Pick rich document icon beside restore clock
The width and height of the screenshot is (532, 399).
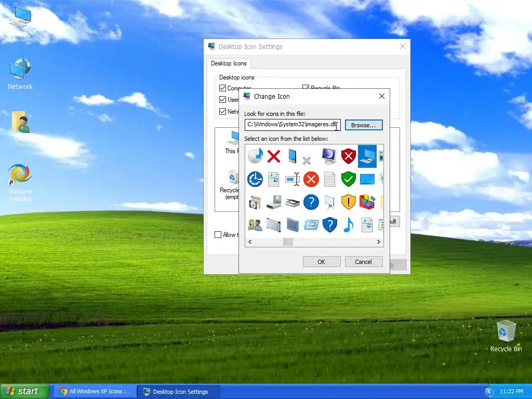click(274, 179)
